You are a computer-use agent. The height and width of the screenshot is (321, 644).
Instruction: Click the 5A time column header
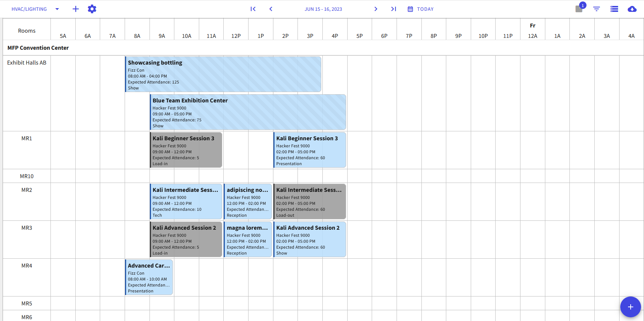click(63, 36)
